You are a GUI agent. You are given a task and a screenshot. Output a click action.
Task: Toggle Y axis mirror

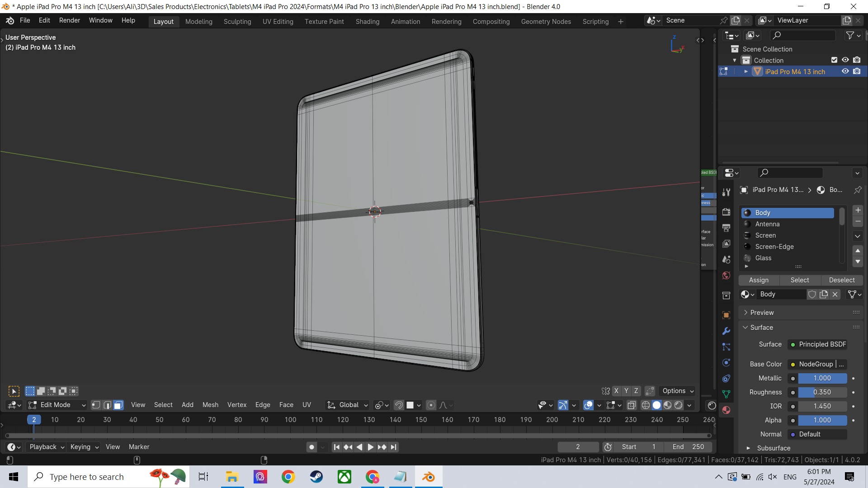point(626,391)
